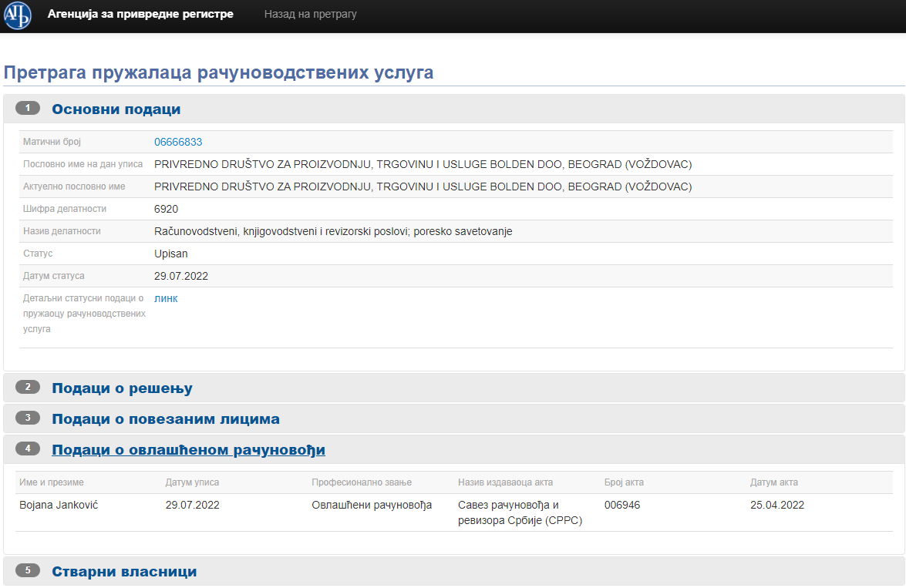
Task: Collapse Подаци о овлашћеном рачуновођи section
Action: tap(188, 449)
